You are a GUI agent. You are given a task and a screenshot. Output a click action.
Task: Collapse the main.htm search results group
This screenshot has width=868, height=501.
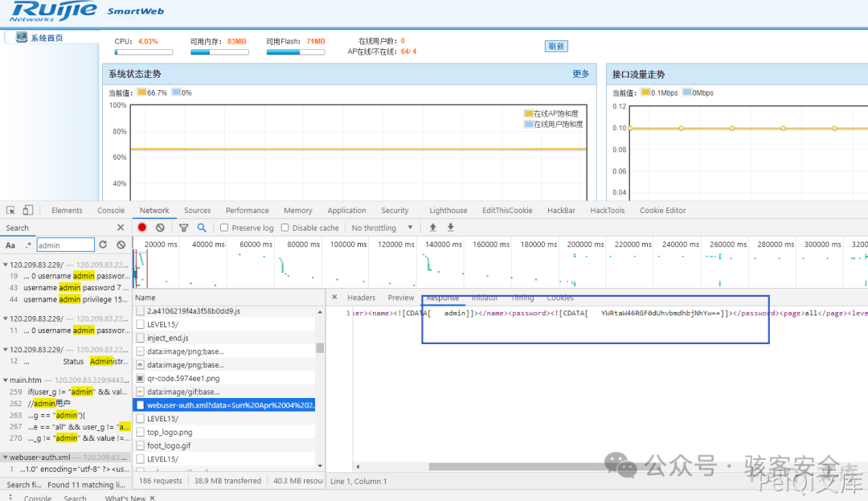click(x=5, y=380)
